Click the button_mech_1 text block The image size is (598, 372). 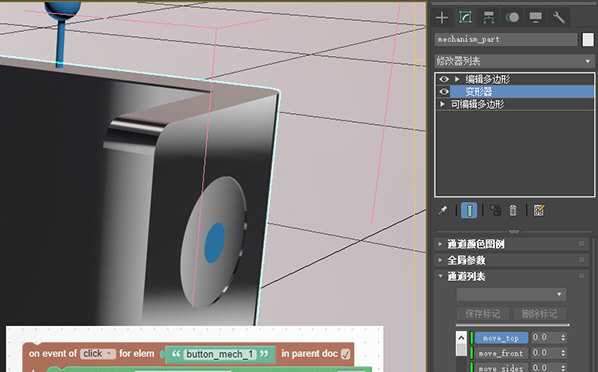coord(220,354)
